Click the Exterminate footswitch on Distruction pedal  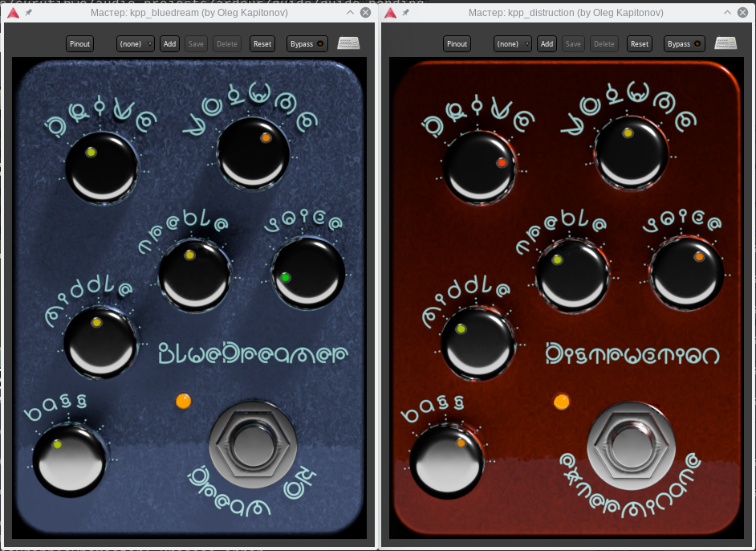631,445
